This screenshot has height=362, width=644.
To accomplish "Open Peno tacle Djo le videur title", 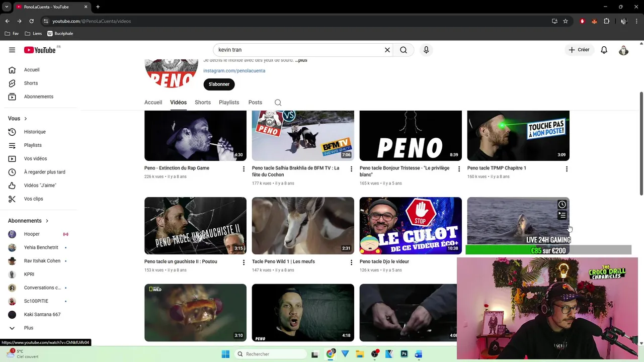I will pyautogui.click(x=384, y=261).
